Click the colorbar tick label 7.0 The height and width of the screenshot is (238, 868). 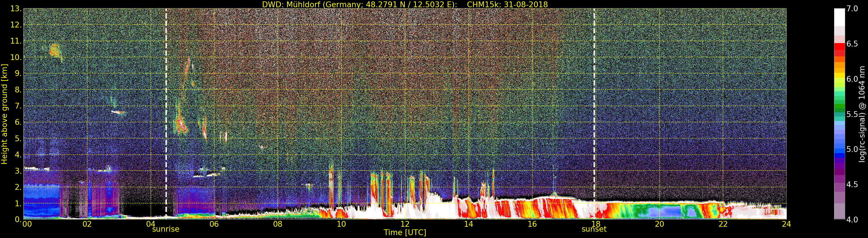pos(852,9)
